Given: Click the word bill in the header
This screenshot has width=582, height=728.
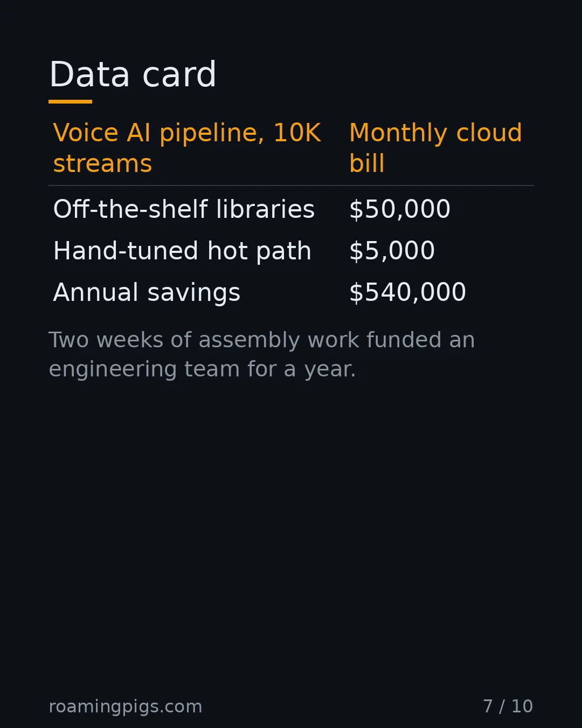Looking at the screenshot, I should click(x=367, y=163).
